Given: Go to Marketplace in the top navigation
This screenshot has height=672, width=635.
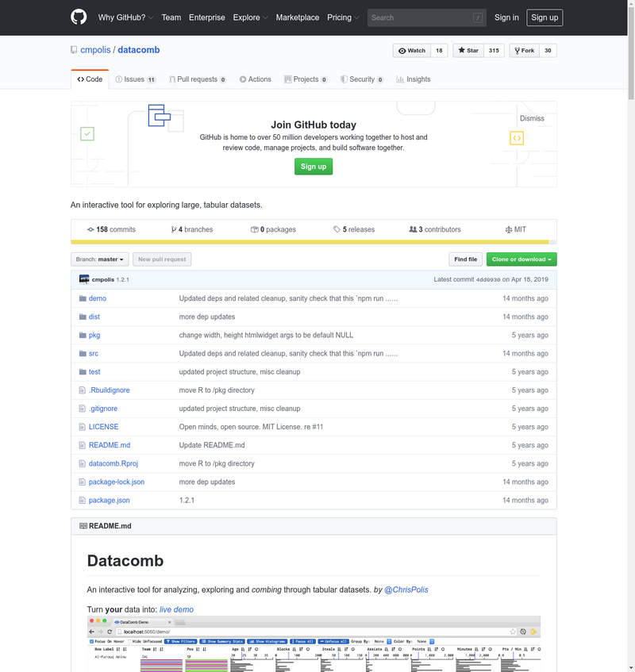Looking at the screenshot, I should click(297, 17).
